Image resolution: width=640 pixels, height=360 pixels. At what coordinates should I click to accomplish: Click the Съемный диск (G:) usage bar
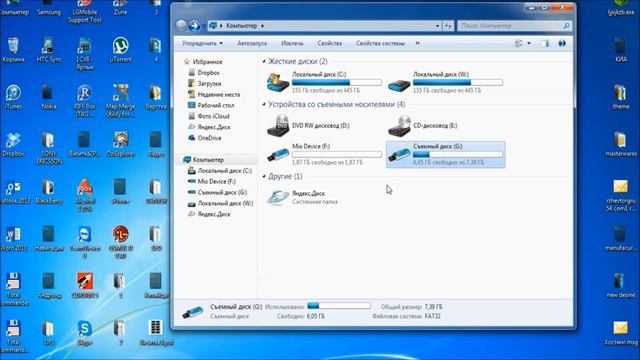458,155
